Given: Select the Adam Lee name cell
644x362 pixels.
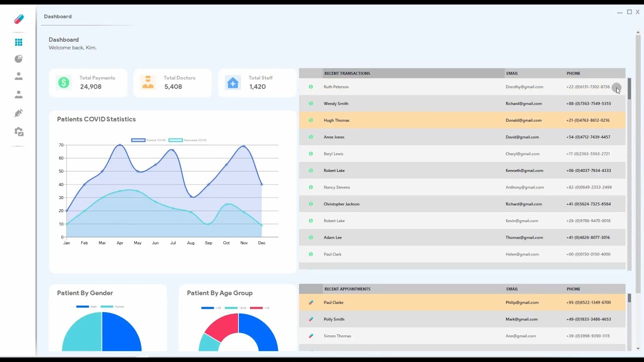Looking at the screenshot, I should (333, 238).
